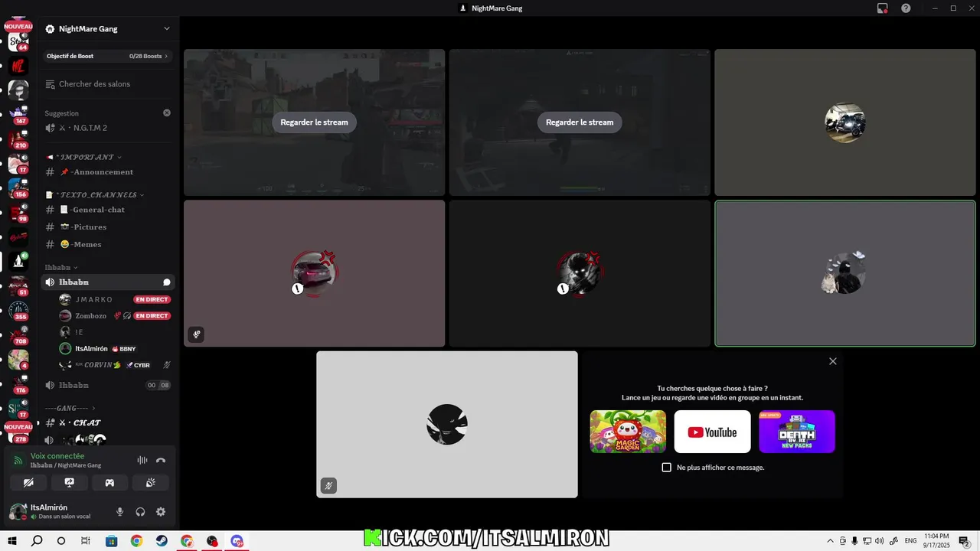The height and width of the screenshot is (551, 980).
Task: Click 'Voix connectée' status link
Action: (57, 456)
